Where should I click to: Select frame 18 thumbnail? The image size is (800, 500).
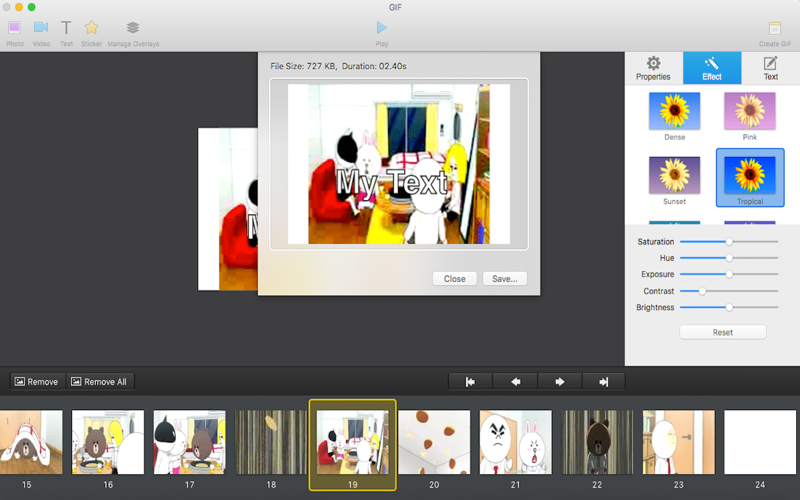click(x=271, y=442)
